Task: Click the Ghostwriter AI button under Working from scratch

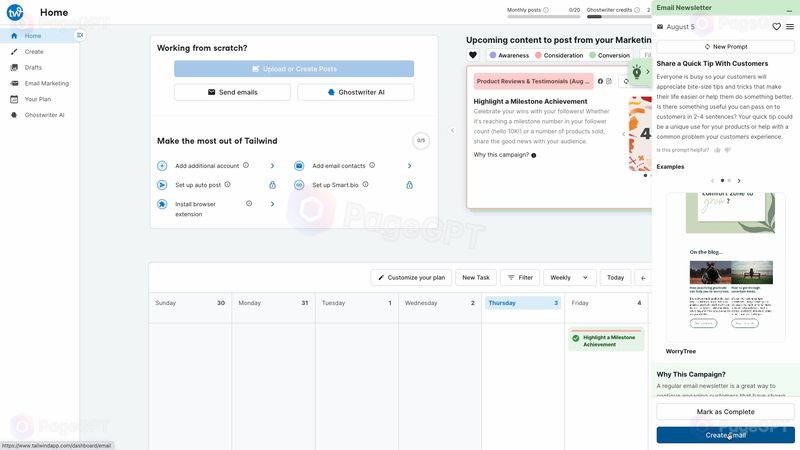Action: [x=356, y=92]
